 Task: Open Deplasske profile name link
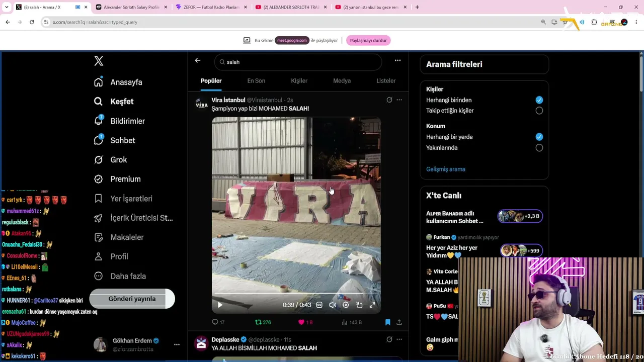tap(225, 339)
